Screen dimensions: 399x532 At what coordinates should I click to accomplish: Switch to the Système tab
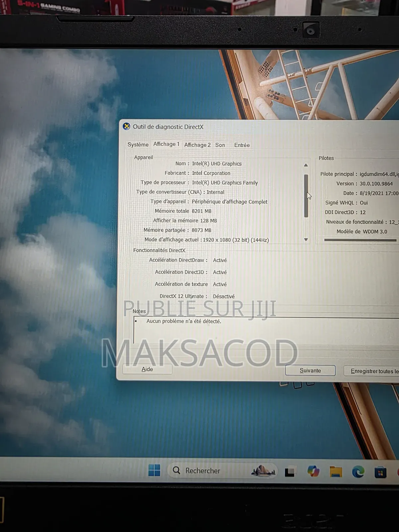[138, 145]
